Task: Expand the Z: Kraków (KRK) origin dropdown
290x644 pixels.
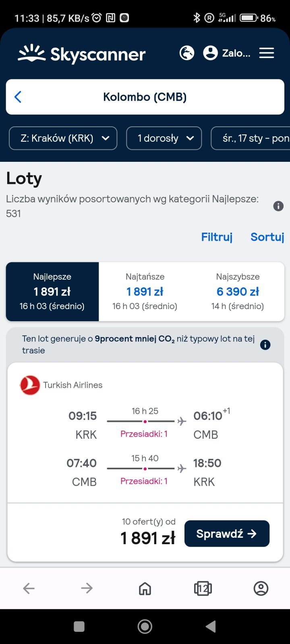Action: pyautogui.click(x=63, y=138)
